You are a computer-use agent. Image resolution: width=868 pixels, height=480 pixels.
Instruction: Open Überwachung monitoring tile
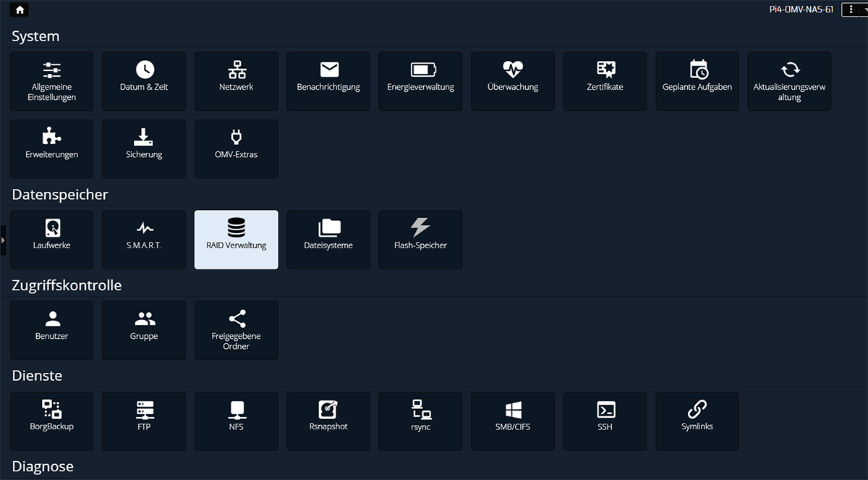(513, 81)
